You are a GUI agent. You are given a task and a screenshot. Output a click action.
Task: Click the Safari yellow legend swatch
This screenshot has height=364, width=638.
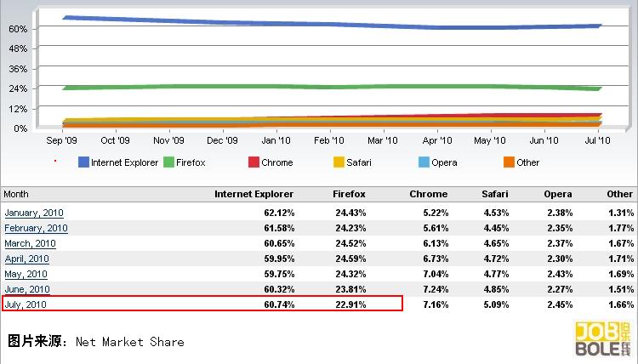pyautogui.click(x=339, y=162)
